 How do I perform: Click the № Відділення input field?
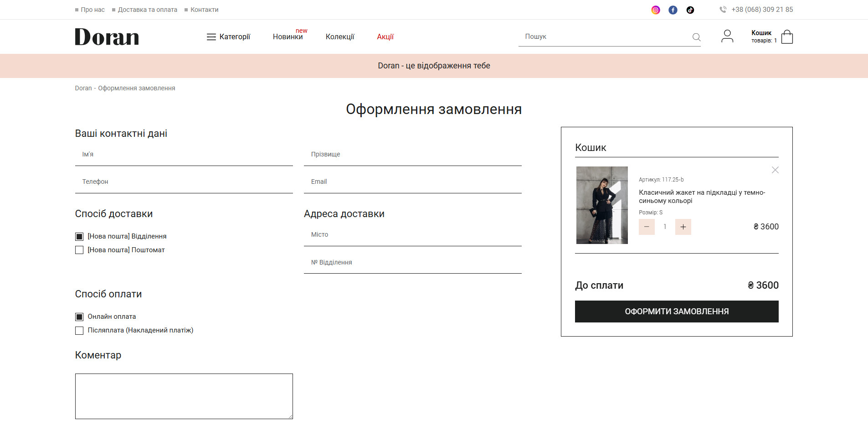point(412,263)
